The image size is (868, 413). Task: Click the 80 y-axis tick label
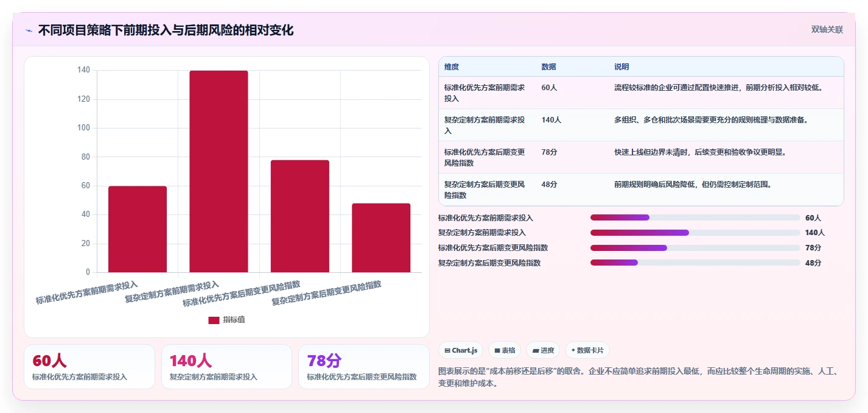85,157
